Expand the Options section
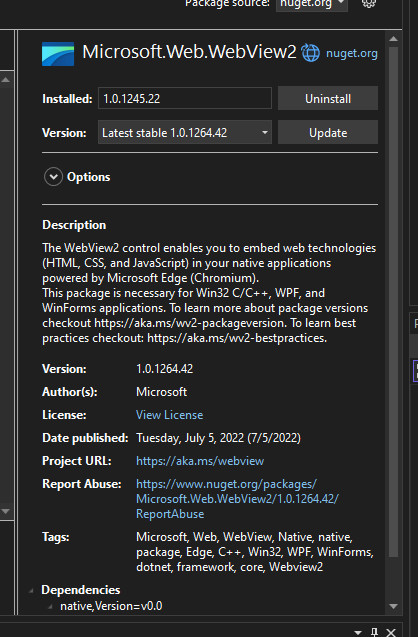 pyautogui.click(x=53, y=177)
